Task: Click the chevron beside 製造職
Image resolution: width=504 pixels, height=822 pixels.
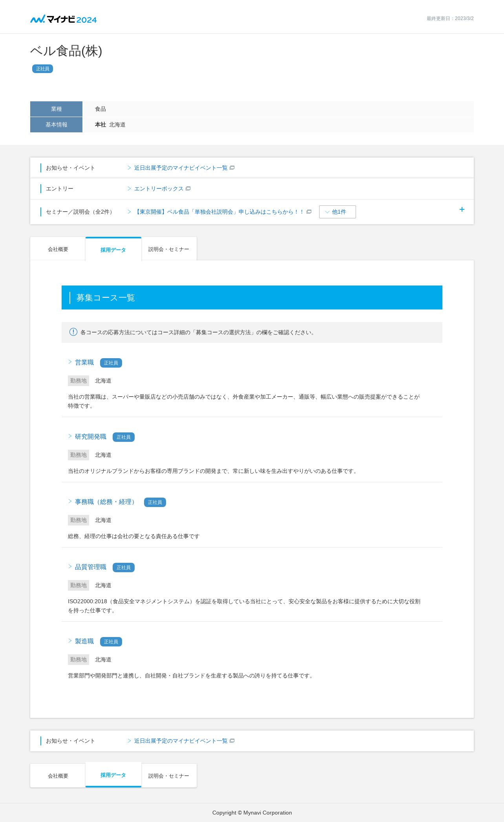Action: click(x=70, y=641)
